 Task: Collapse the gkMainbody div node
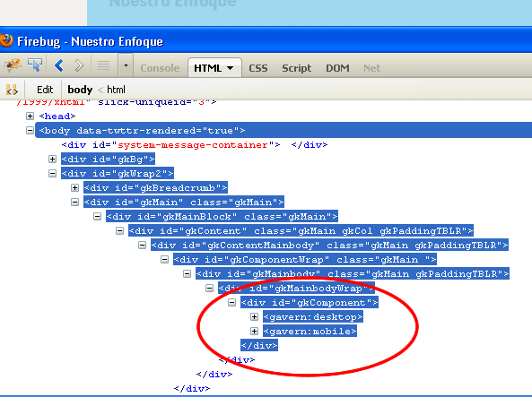[187, 273]
